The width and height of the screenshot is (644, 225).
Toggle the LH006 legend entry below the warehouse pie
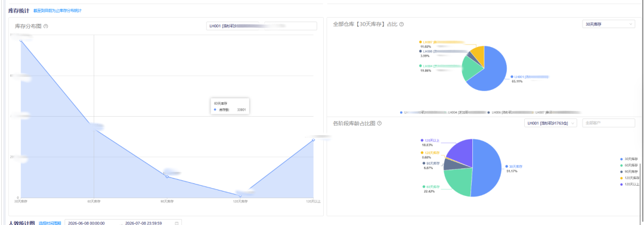click(510, 112)
